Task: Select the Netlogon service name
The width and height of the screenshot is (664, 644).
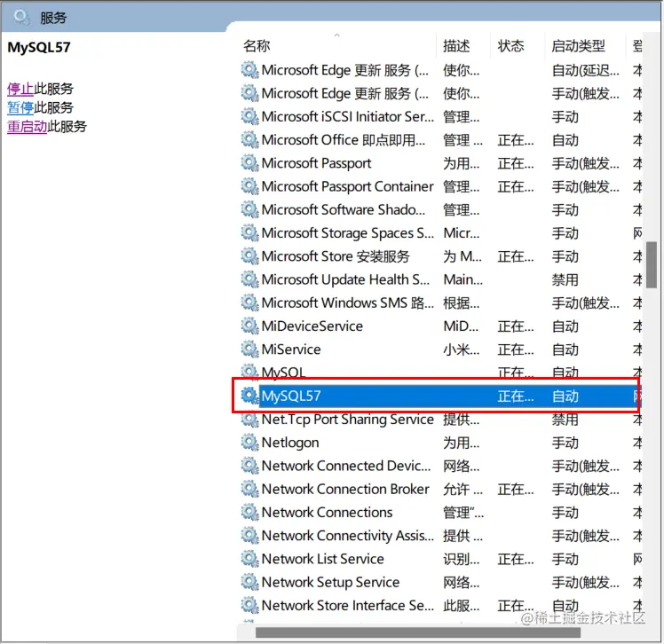Action: [290, 443]
